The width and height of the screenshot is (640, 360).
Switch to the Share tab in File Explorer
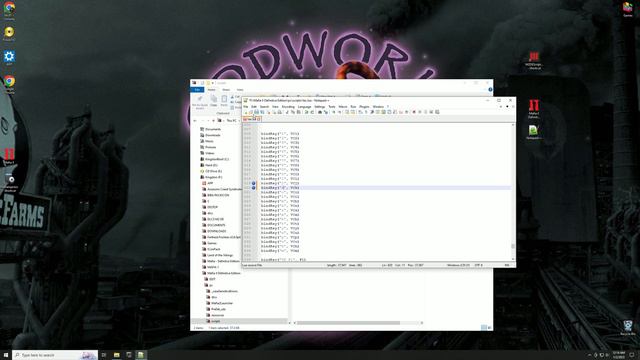click(x=226, y=90)
